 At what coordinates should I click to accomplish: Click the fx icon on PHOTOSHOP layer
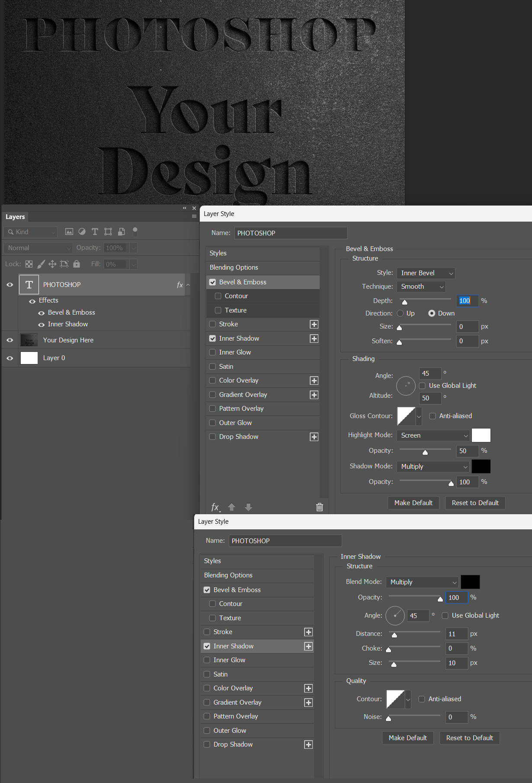tap(180, 285)
